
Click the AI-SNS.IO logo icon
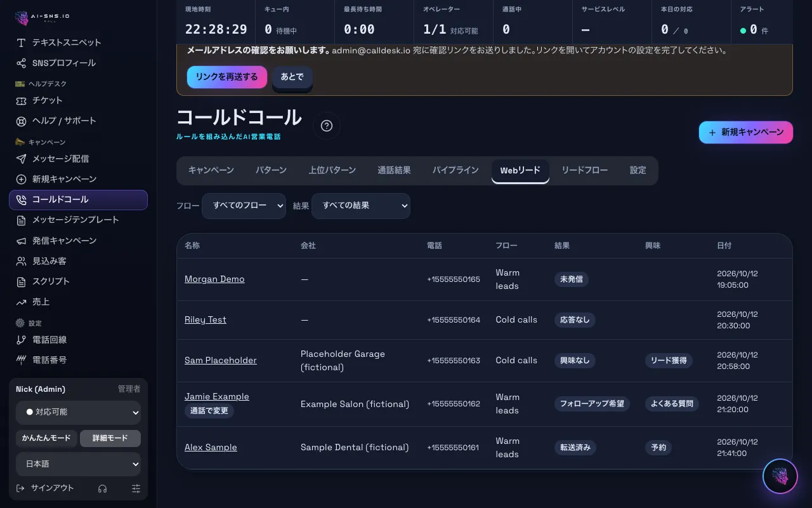click(x=22, y=18)
